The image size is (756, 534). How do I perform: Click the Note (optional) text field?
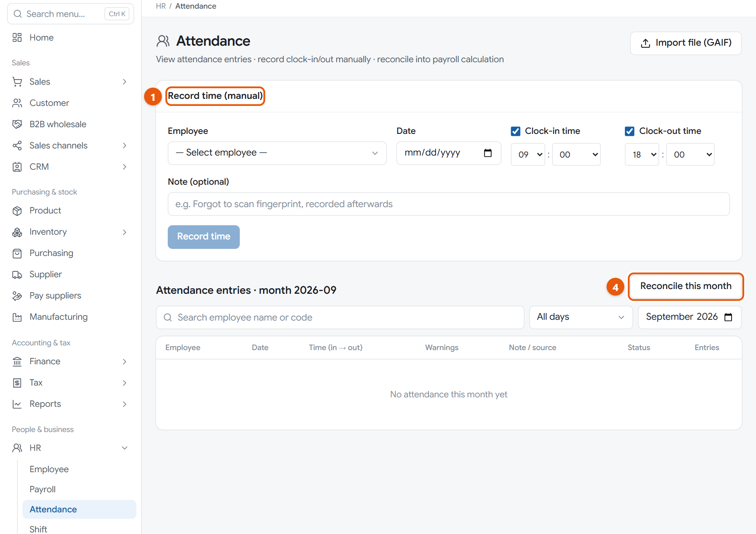point(448,204)
